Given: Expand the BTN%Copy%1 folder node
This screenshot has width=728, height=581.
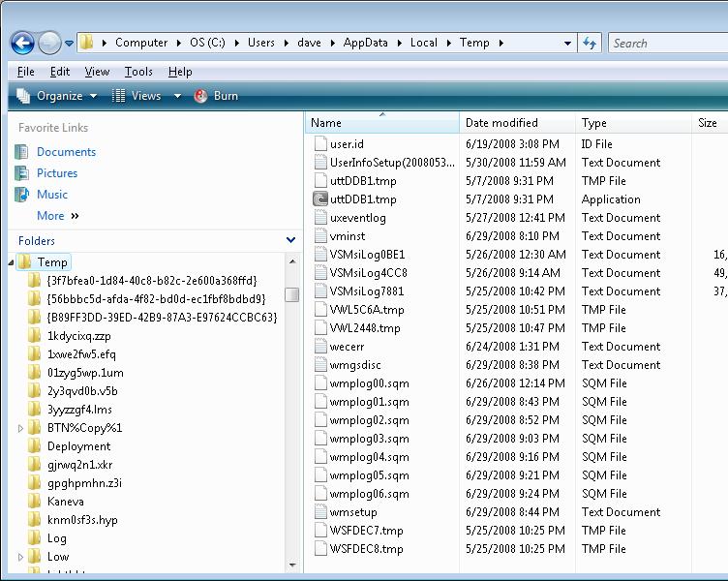Looking at the screenshot, I should pos(20,428).
